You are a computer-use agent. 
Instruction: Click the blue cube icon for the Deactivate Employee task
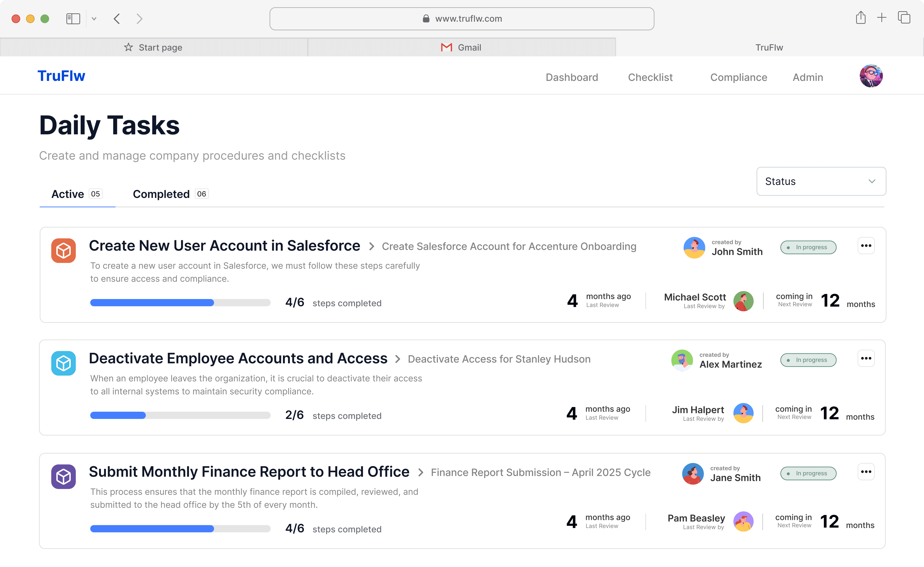click(x=63, y=363)
